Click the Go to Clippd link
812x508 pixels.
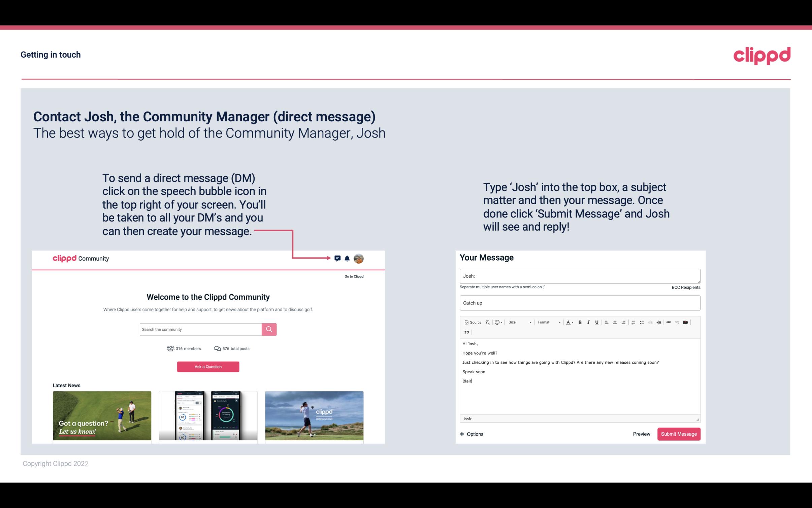(353, 276)
